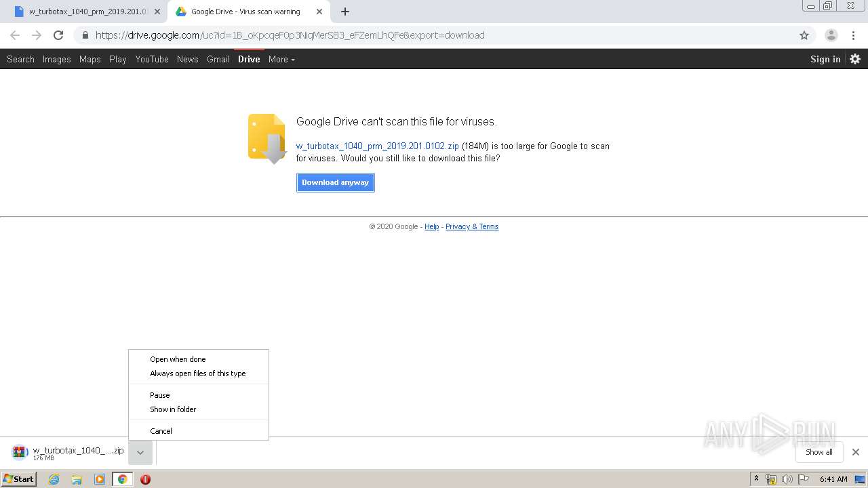Close the Google Drive Virus scan warning tab
Screen dimensions: 868x488
coord(319,12)
